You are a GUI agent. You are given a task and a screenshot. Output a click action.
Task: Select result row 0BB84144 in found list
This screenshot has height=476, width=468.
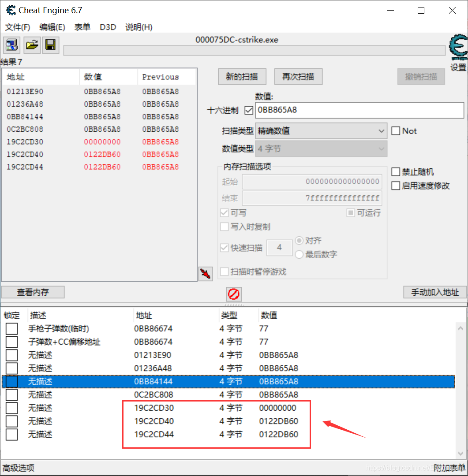pyautogui.click(x=99, y=116)
